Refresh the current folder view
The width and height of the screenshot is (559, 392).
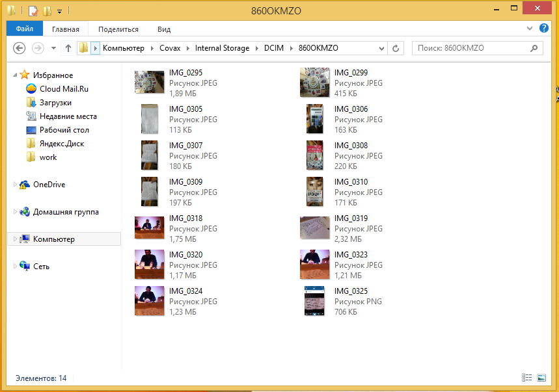[x=396, y=48]
